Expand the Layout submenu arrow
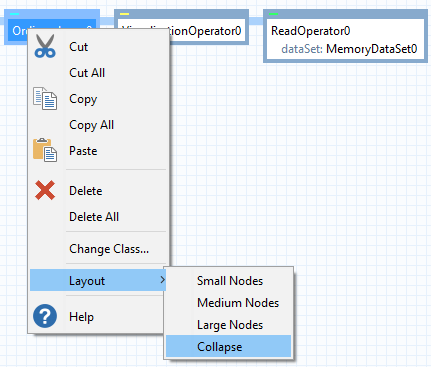431x367 pixels. 162,280
